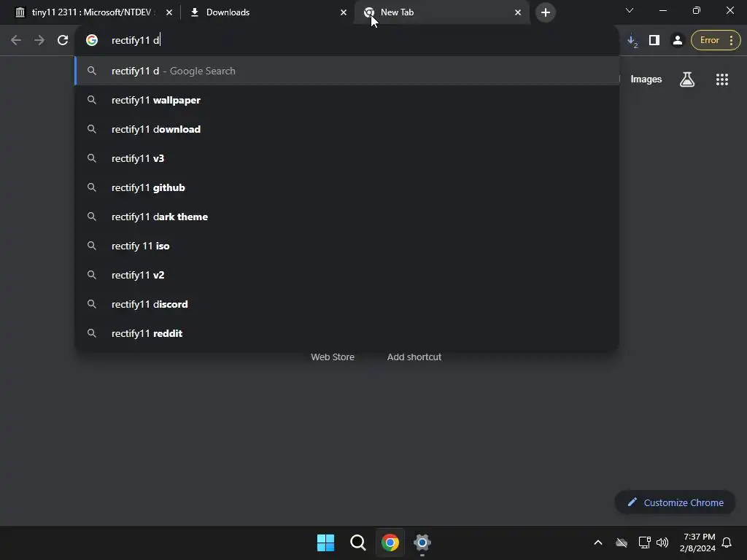Choose the 'rectify11 github' suggestion
Viewport: 747px width, 560px height.
[347, 187]
